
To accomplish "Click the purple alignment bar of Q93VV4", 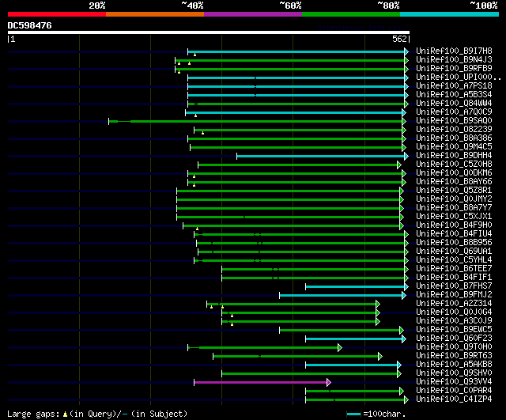I will [x=262, y=383].
